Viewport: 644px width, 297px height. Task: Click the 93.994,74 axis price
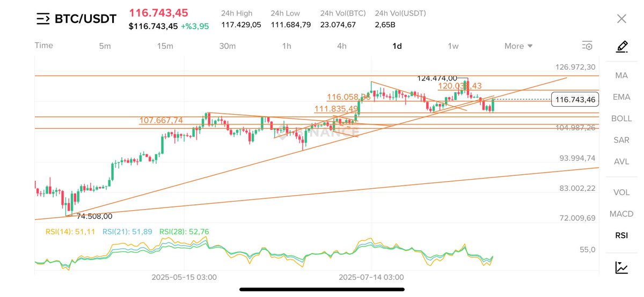click(577, 158)
